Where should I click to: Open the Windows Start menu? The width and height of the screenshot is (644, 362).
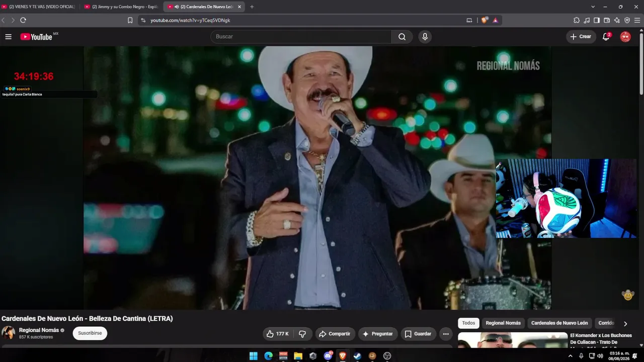(254, 356)
